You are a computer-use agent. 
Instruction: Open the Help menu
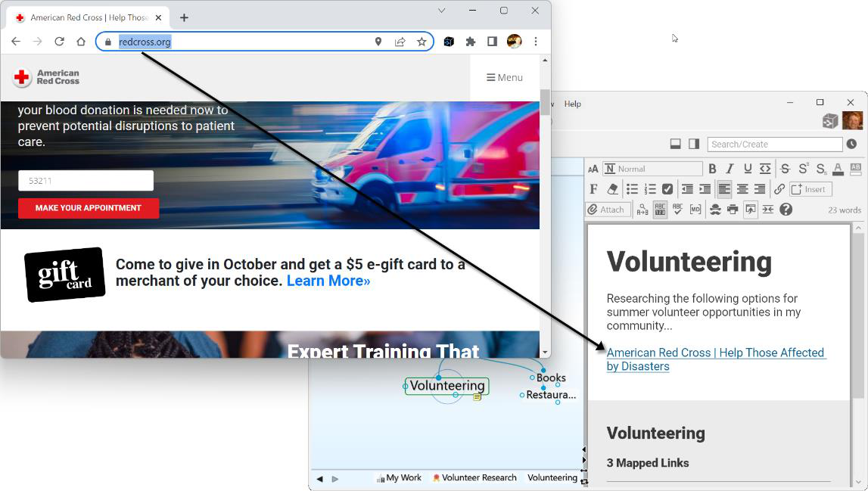pyautogui.click(x=572, y=104)
